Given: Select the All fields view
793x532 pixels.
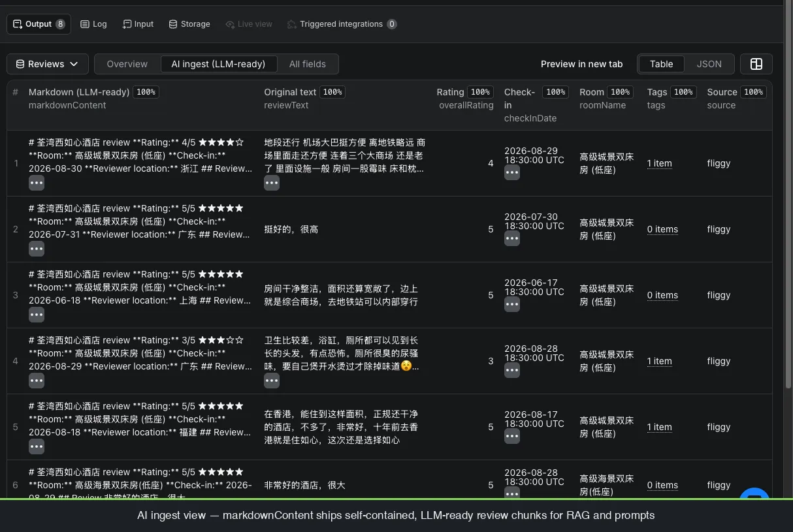Looking at the screenshot, I should (x=308, y=64).
